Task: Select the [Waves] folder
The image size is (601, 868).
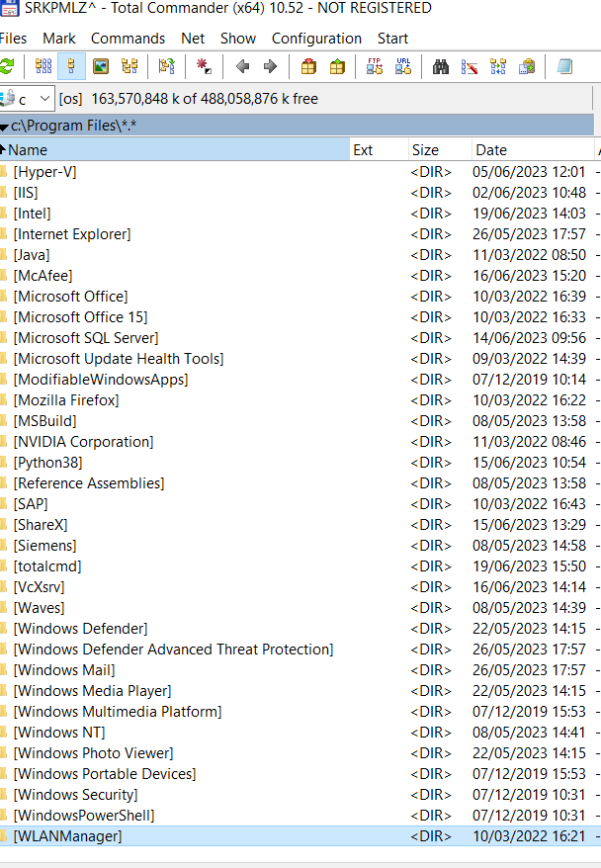Action: point(39,608)
